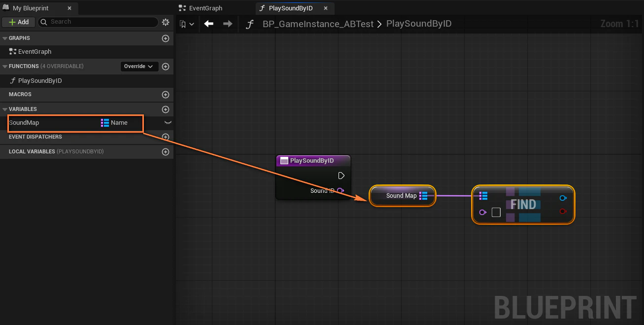Click the FIND key value input box

[496, 212]
